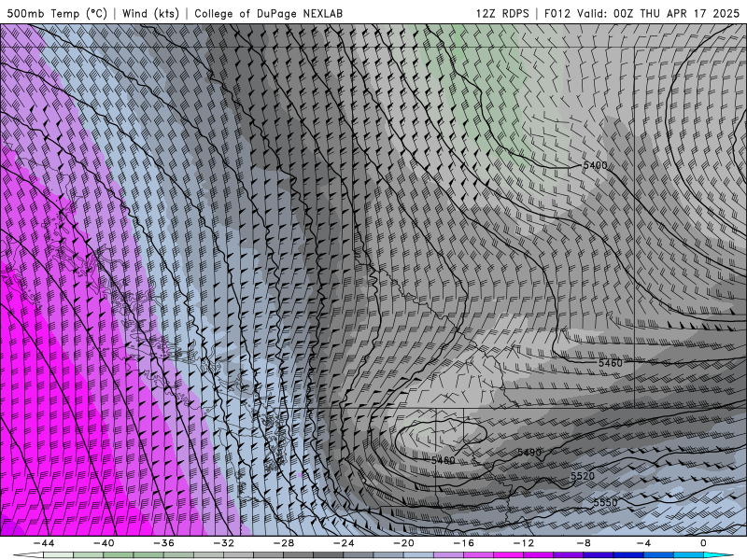Click the "F012 Valid: 00Z THU APR 17 2025" text
Viewport: 747px width, 560px height.
[641, 13]
